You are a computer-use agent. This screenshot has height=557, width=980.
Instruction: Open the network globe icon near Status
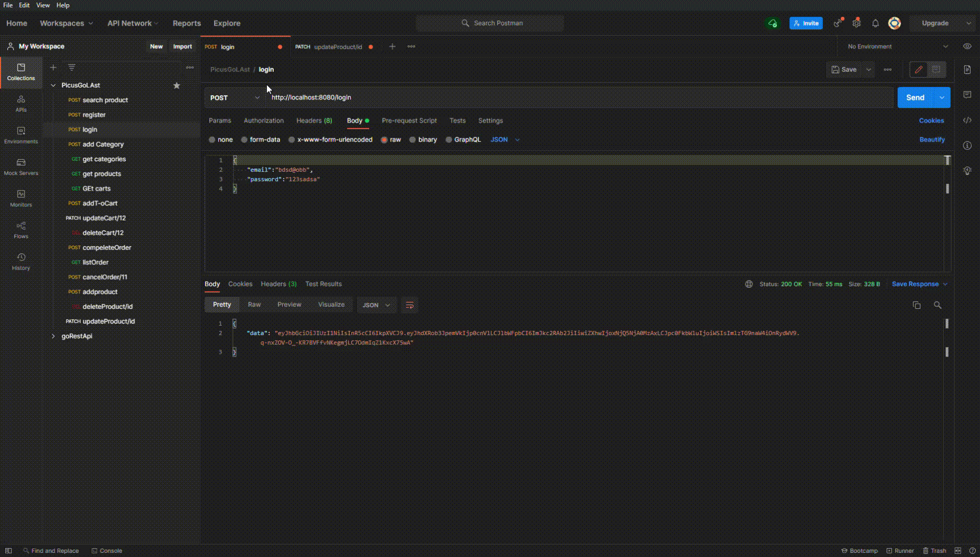[x=749, y=284]
